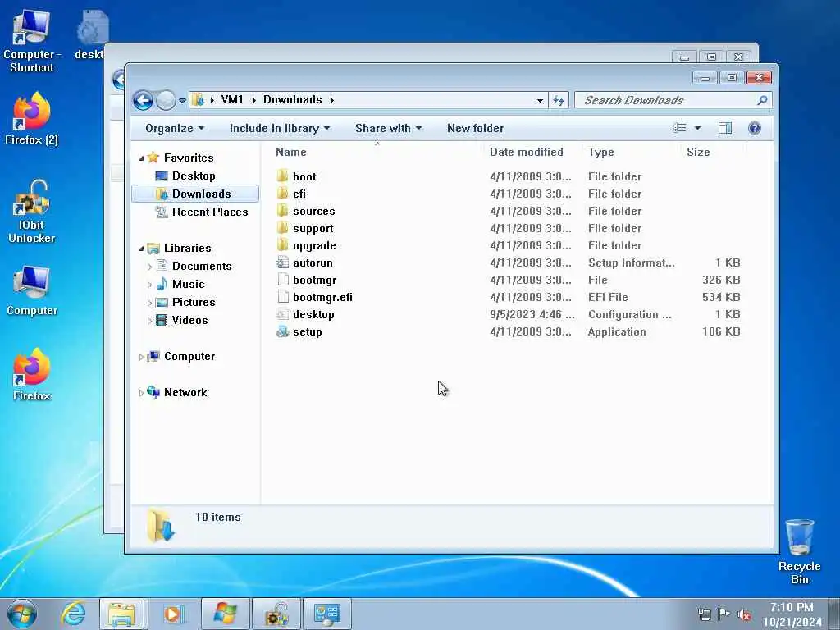This screenshot has height=630, width=840.
Task: Toggle the preview pane
Action: [x=725, y=128]
